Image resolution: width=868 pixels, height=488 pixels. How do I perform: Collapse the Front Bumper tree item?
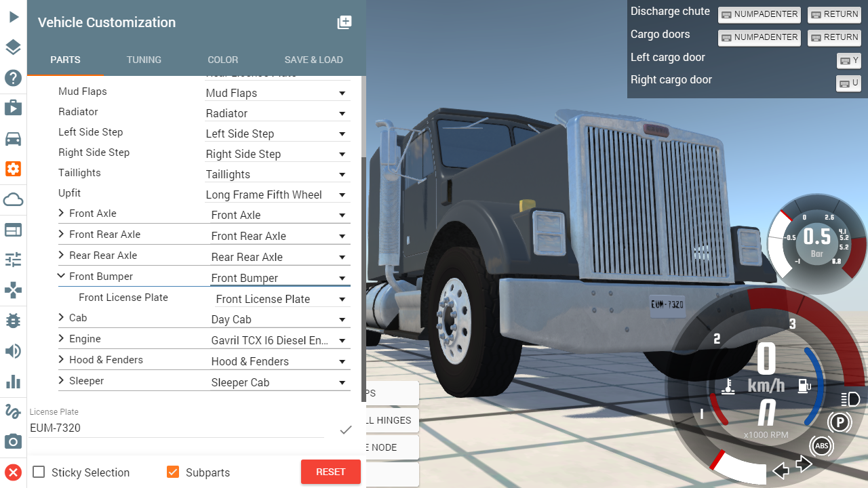[62, 276]
